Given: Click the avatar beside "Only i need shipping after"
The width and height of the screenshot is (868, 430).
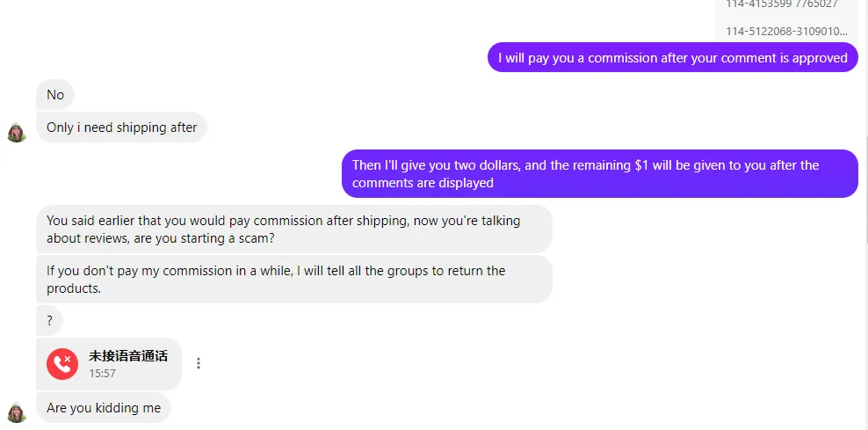Looking at the screenshot, I should click(17, 132).
